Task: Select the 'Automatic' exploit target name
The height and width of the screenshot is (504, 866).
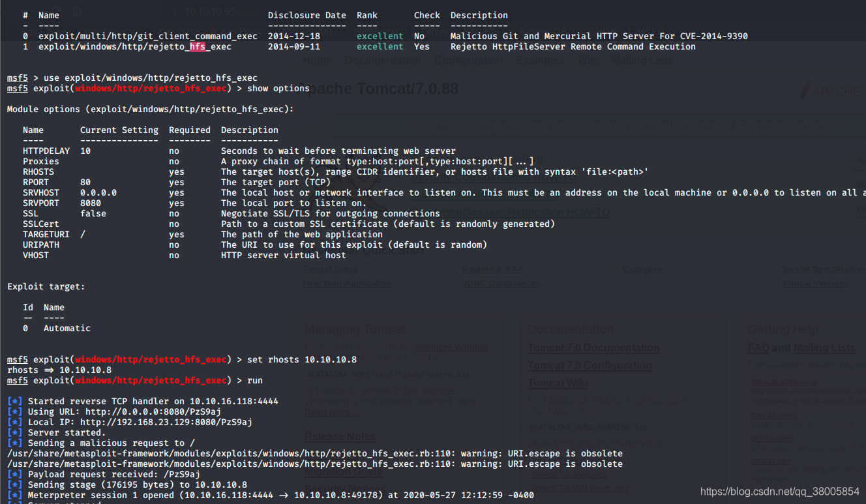Action: (x=67, y=328)
